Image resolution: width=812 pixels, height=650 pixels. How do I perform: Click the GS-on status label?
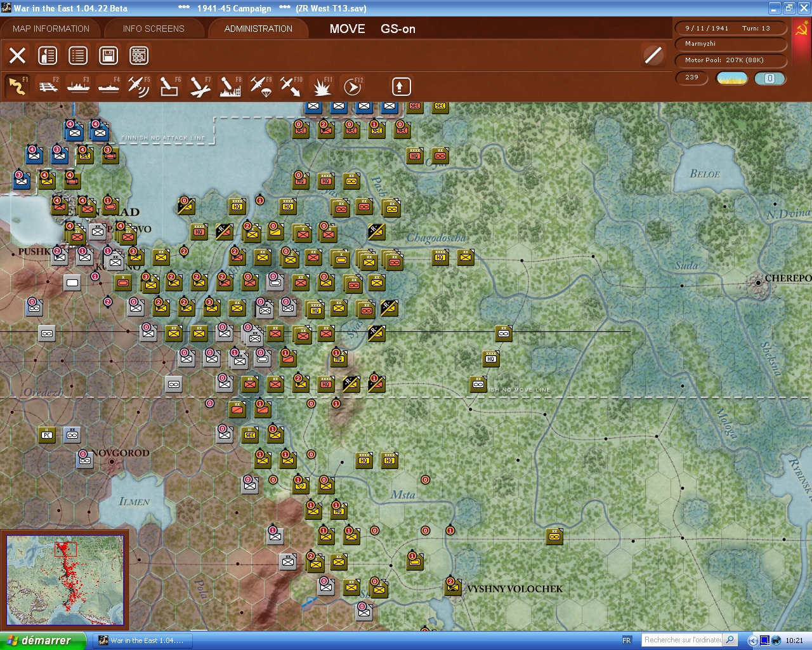point(398,29)
